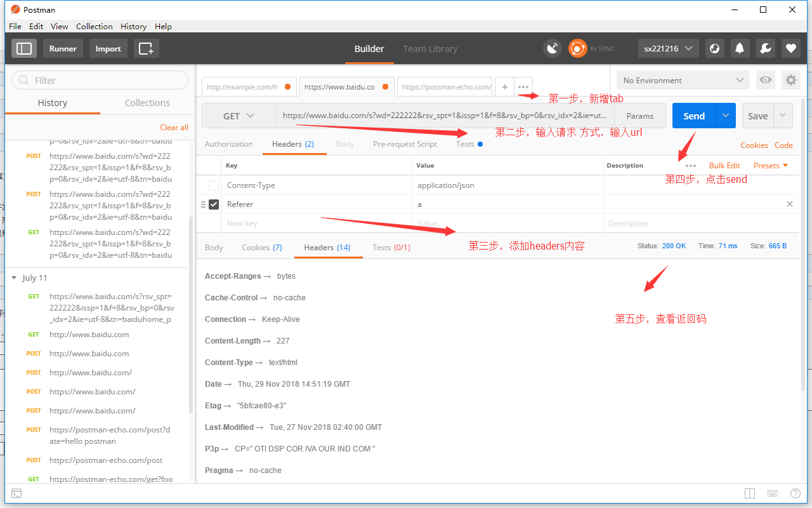
Task: Select history item http://www.baidu.com GET
Action: (89, 335)
